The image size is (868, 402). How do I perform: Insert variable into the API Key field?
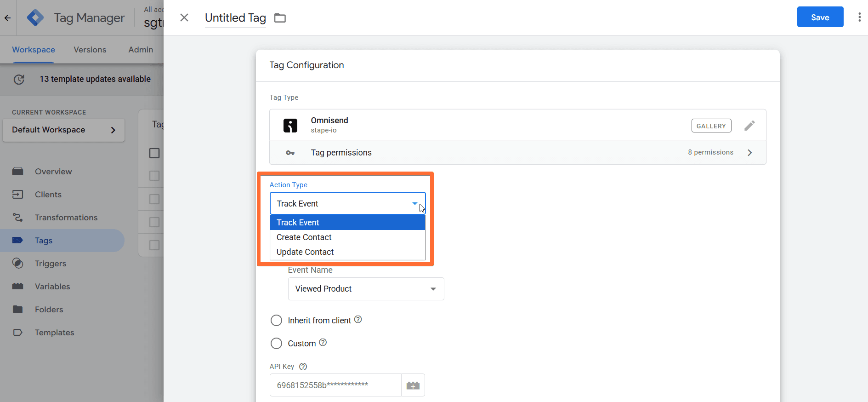(x=413, y=385)
